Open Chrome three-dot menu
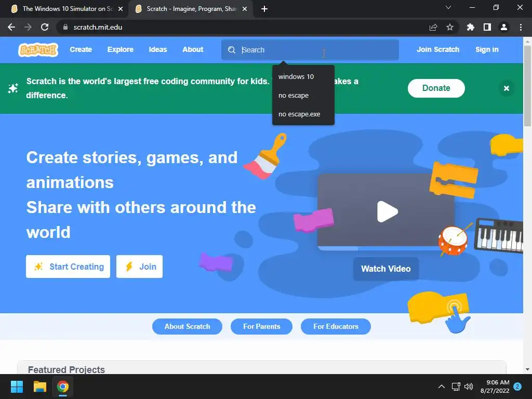This screenshot has width=532, height=399. (x=521, y=27)
